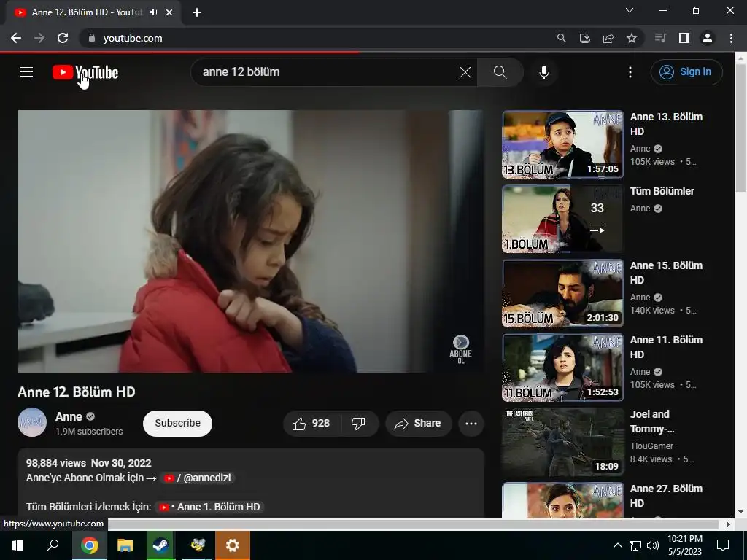Open YouTube settings three-dot menu

(630, 72)
